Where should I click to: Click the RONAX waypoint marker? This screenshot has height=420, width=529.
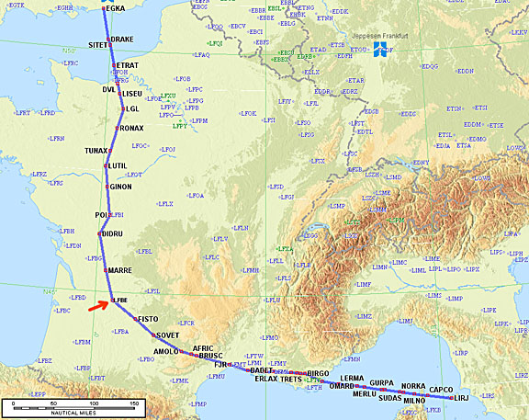tap(117, 128)
